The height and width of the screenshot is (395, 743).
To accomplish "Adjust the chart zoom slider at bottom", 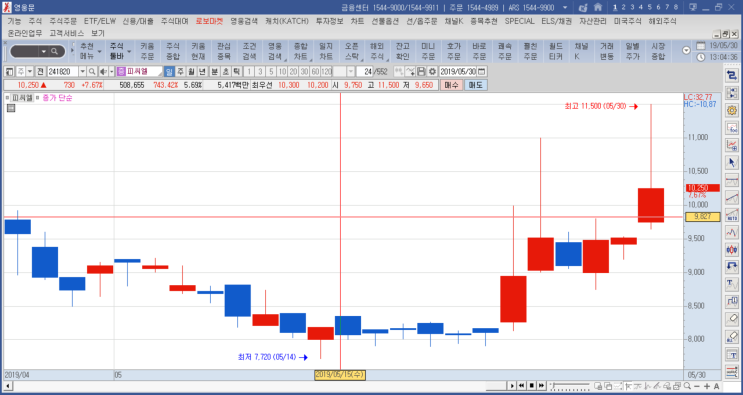I will (x=571, y=386).
